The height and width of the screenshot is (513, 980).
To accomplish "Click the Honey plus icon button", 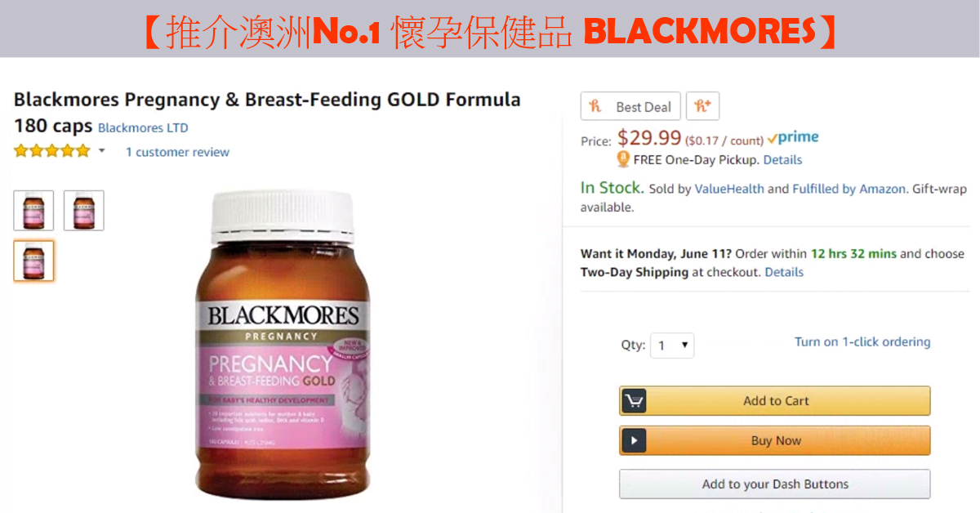I will click(x=702, y=107).
